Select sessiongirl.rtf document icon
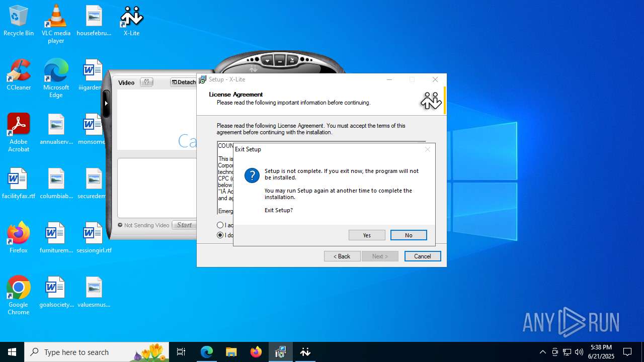The height and width of the screenshot is (362, 644). tap(94, 238)
